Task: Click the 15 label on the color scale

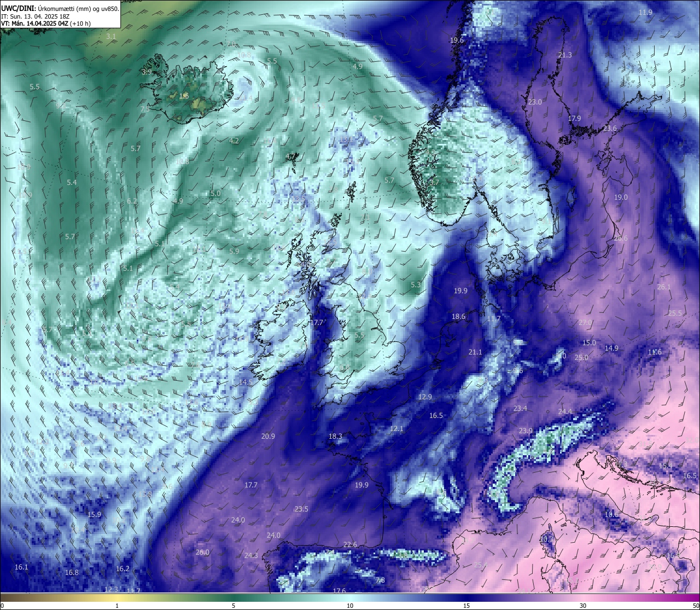Action: pyautogui.click(x=466, y=606)
